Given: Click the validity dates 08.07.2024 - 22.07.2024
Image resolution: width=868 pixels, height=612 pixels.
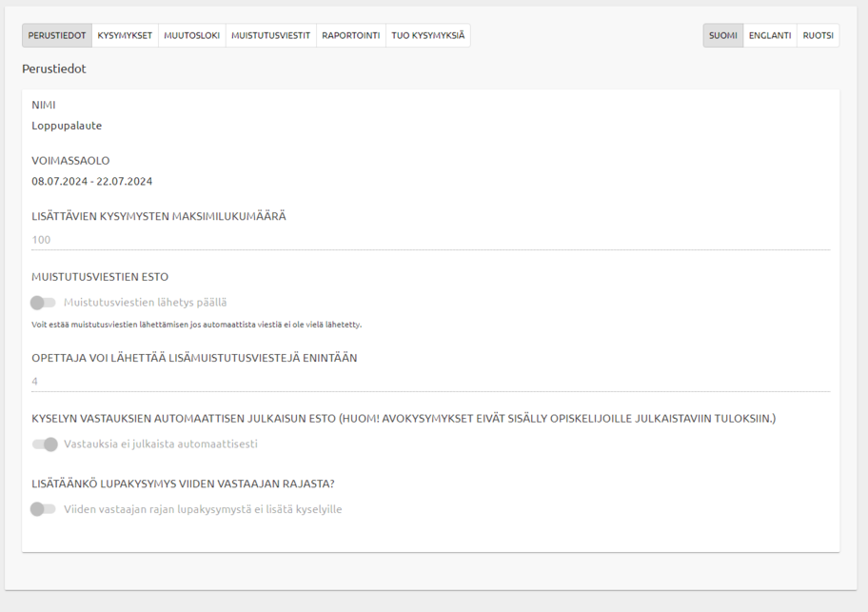Looking at the screenshot, I should (x=91, y=181).
